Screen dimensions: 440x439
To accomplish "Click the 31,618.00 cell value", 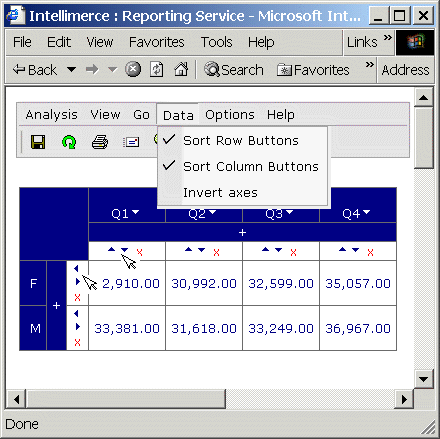I will (x=204, y=329).
